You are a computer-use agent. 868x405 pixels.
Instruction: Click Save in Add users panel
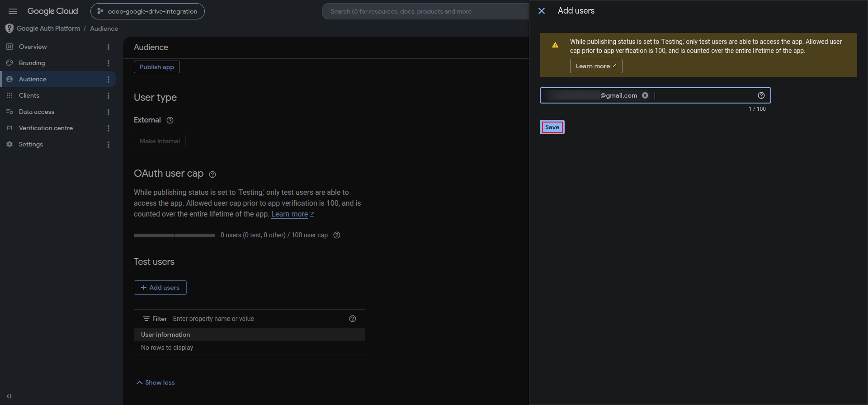552,127
